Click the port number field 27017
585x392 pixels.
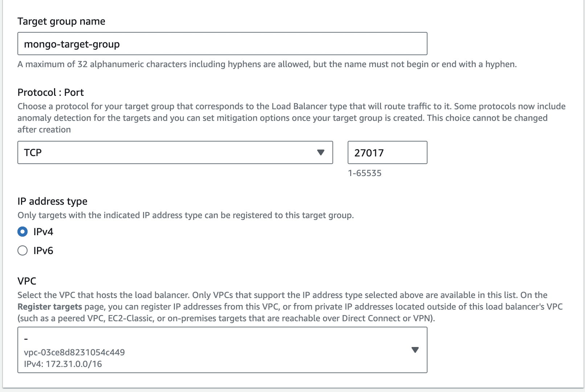click(x=387, y=152)
